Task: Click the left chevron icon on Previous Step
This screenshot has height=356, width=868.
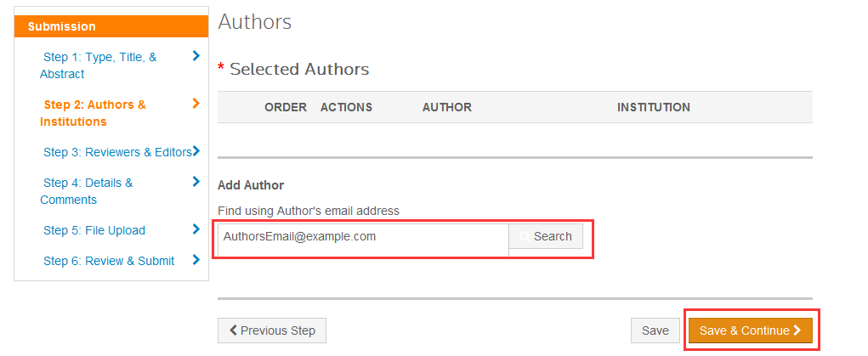Action: [233, 331]
